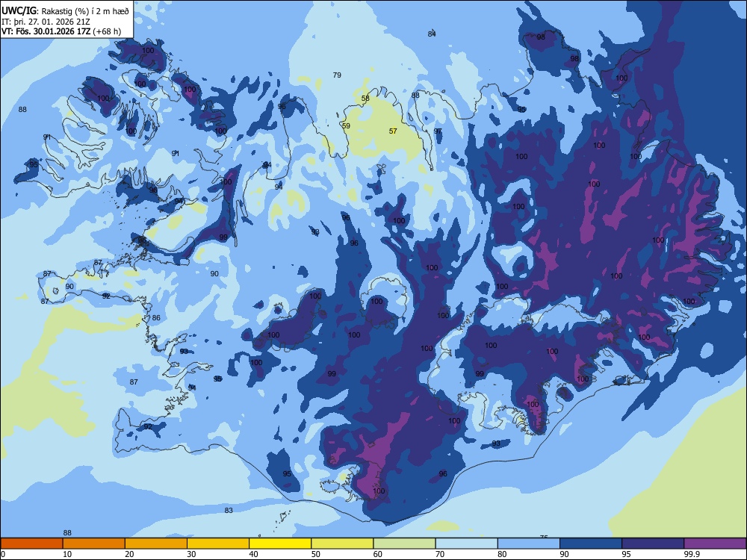The height and width of the screenshot is (560, 747).
Task: Click the humidity value 86 on the map
Action: [156, 317]
